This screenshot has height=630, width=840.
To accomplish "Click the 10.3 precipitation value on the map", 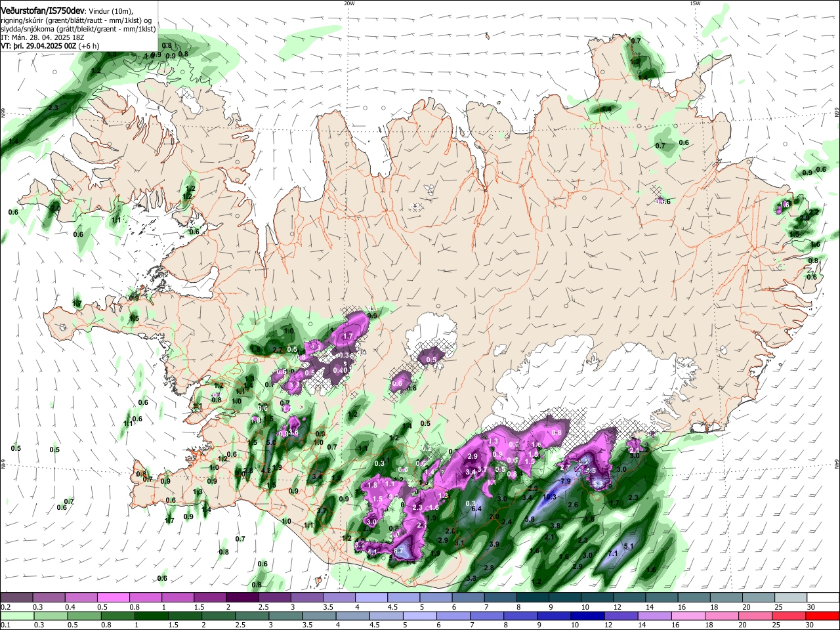I will coord(550,497).
